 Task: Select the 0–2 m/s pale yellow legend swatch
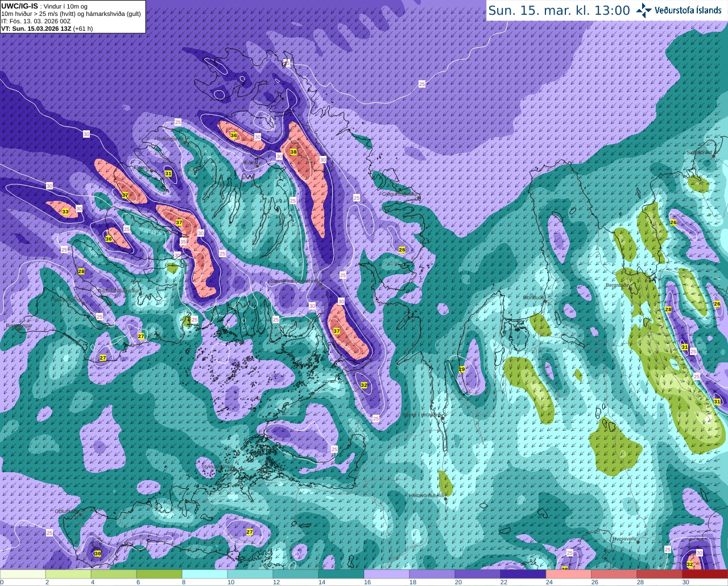[23, 574]
